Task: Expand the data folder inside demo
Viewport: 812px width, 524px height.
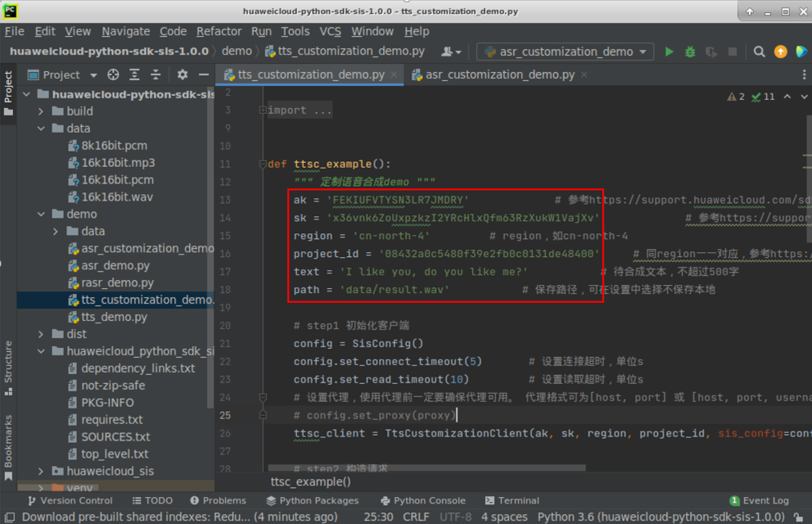Action: tap(56, 232)
